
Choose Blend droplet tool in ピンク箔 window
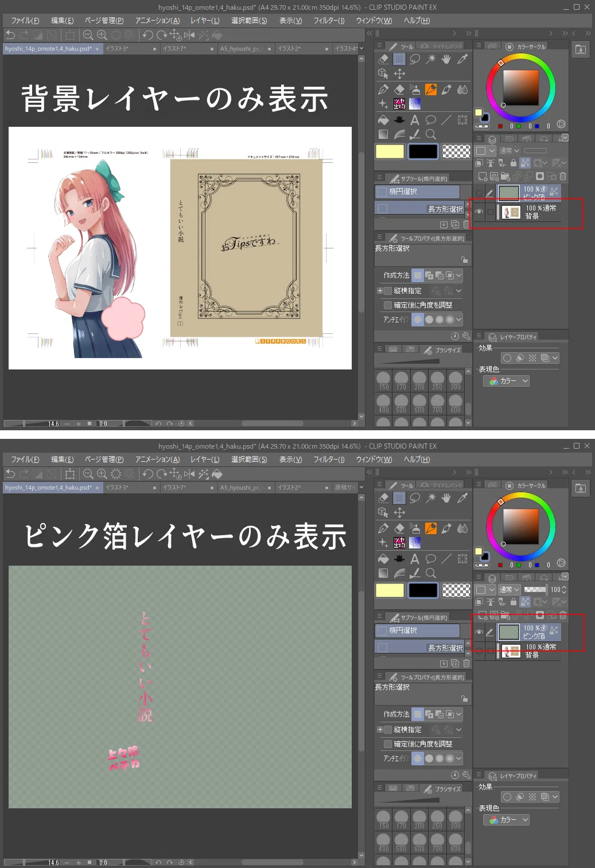462,528
